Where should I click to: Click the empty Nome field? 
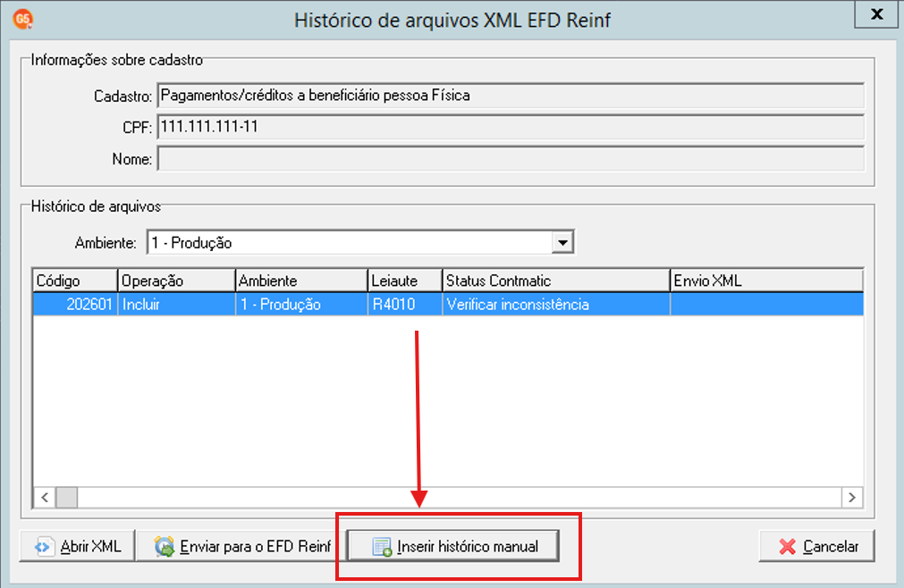pyautogui.click(x=511, y=159)
